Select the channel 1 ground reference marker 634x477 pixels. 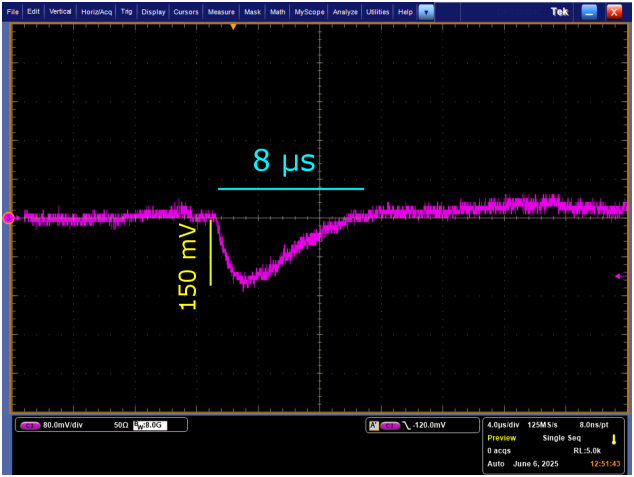[9, 217]
